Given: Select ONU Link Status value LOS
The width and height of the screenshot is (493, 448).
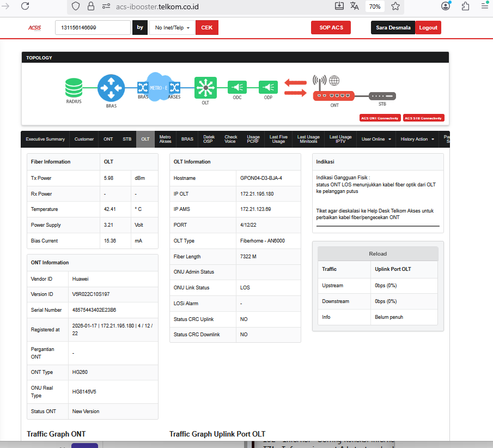Looking at the screenshot, I should click(245, 288).
